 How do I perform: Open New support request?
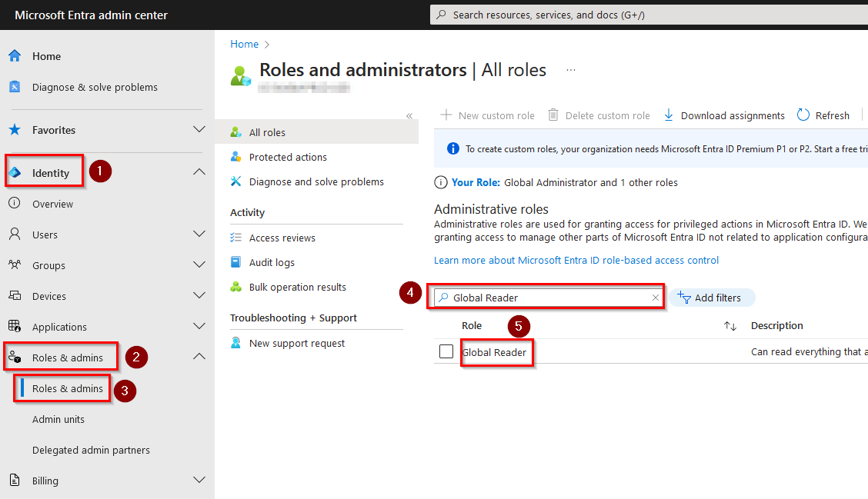297,343
